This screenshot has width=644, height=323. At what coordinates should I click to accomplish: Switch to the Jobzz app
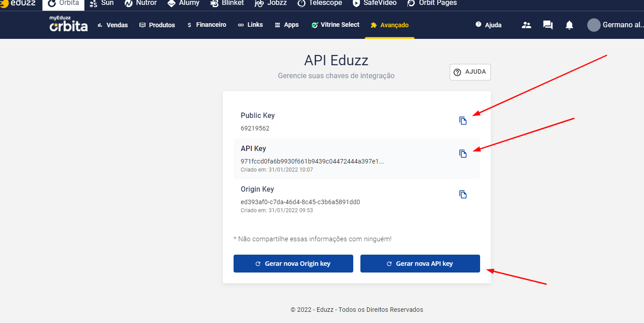pos(271,3)
